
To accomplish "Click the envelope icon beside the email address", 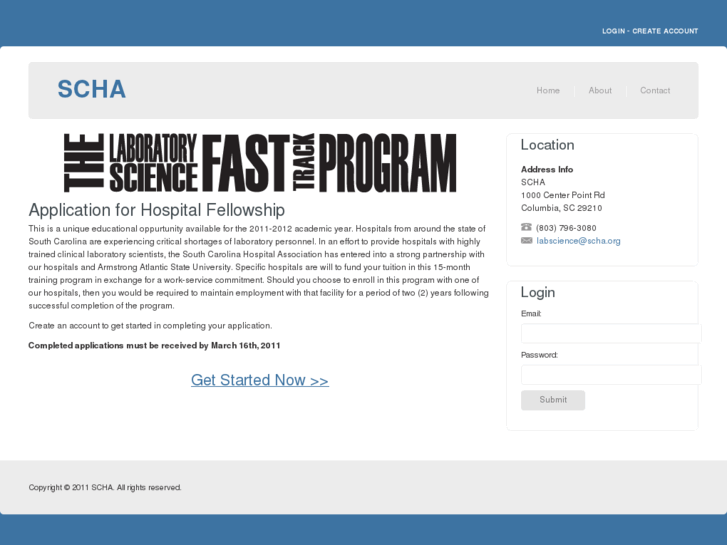I will pyautogui.click(x=526, y=240).
